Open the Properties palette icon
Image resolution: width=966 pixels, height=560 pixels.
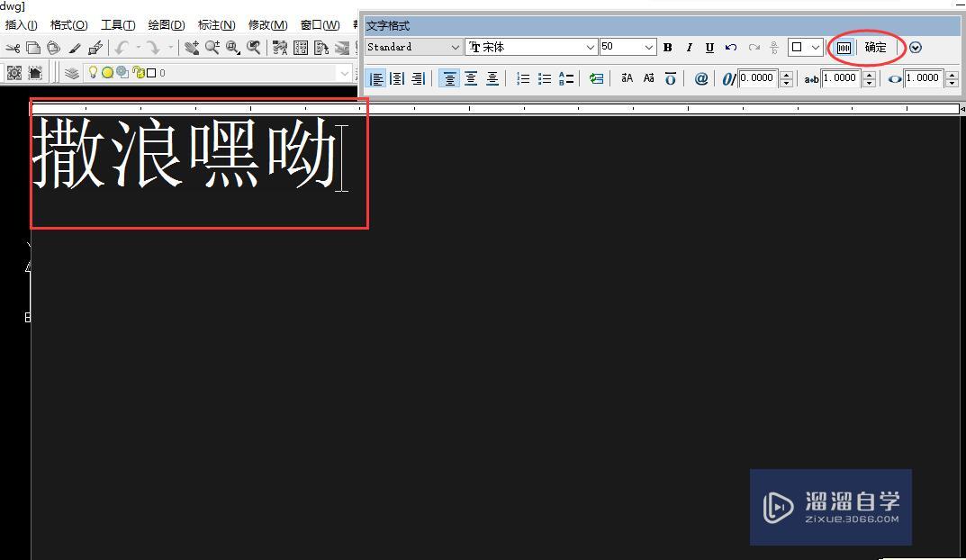[x=280, y=48]
